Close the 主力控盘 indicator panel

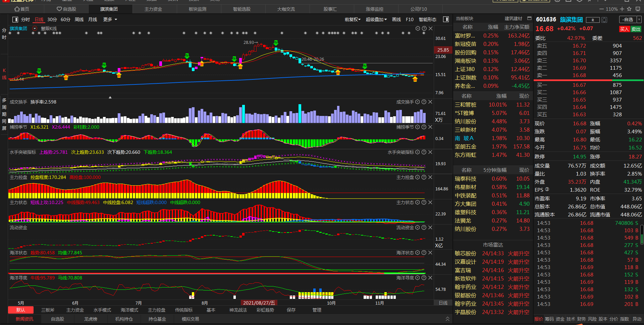(x=430, y=177)
